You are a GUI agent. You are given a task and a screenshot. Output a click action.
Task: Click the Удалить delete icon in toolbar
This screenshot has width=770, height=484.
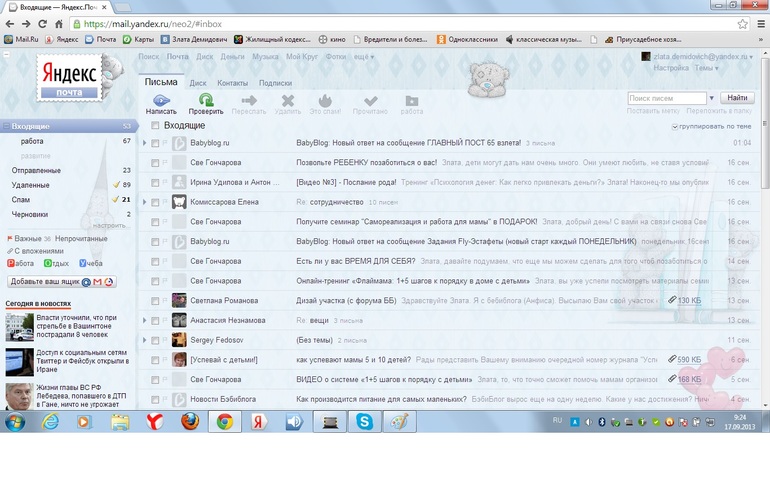tap(288, 100)
